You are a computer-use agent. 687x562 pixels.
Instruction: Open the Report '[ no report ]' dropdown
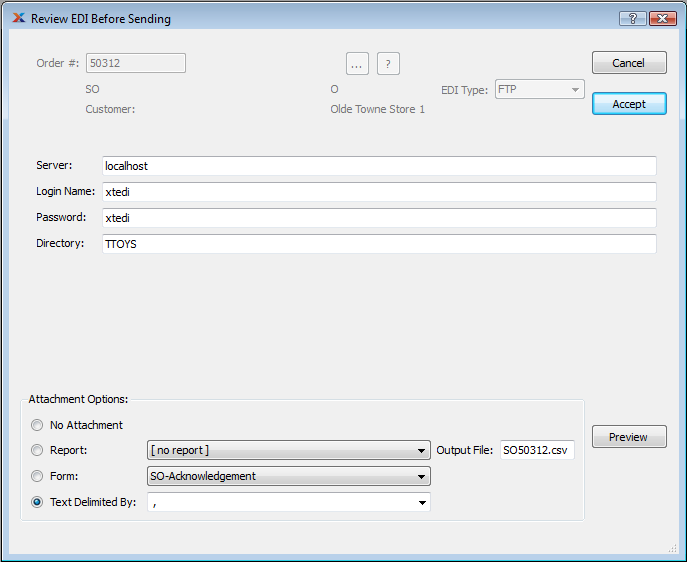[288, 451]
